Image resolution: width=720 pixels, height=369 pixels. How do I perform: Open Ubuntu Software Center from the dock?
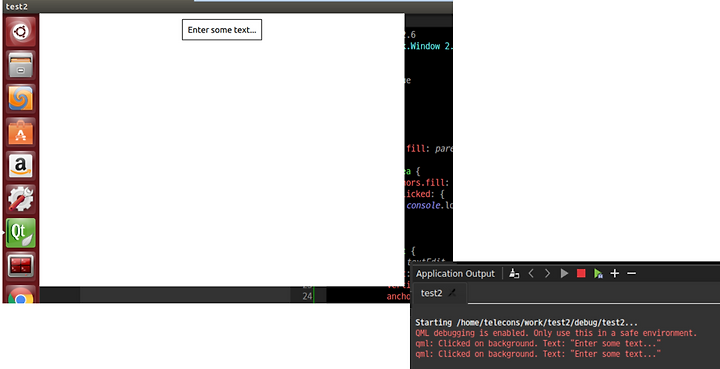tap(20, 133)
